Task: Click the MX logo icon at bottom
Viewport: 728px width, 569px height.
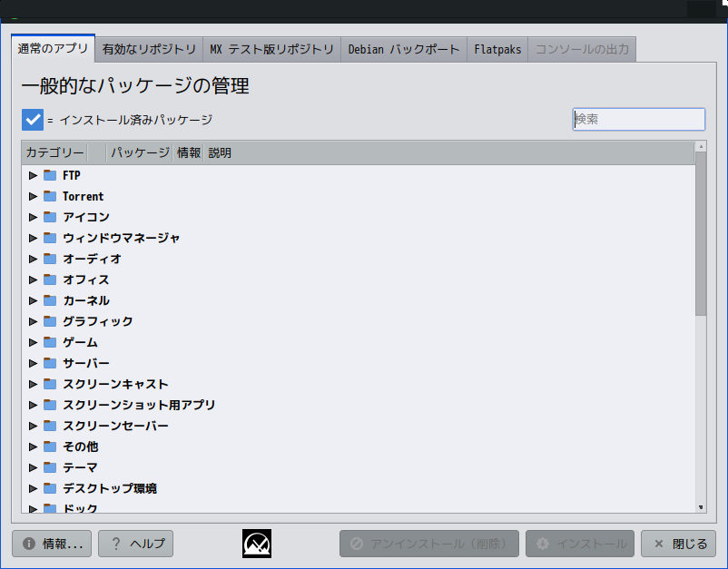Action: point(257,544)
